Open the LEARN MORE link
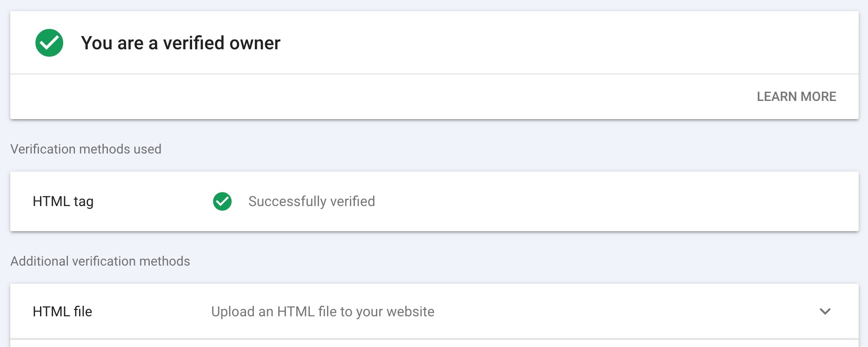 pyautogui.click(x=796, y=96)
